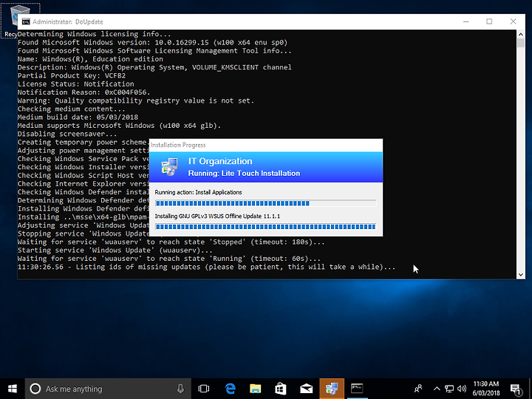
Task: Click the Recycle Bin desktop icon
Action: [20, 21]
